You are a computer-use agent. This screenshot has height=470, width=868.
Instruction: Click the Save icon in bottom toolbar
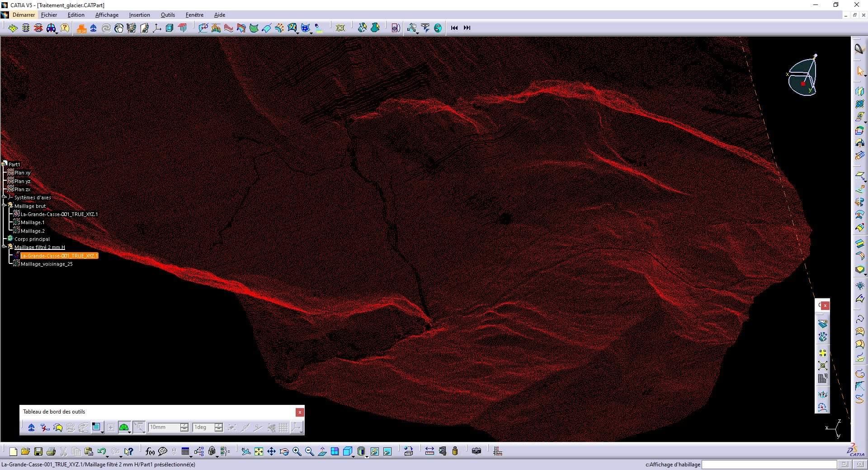pyautogui.click(x=38, y=451)
